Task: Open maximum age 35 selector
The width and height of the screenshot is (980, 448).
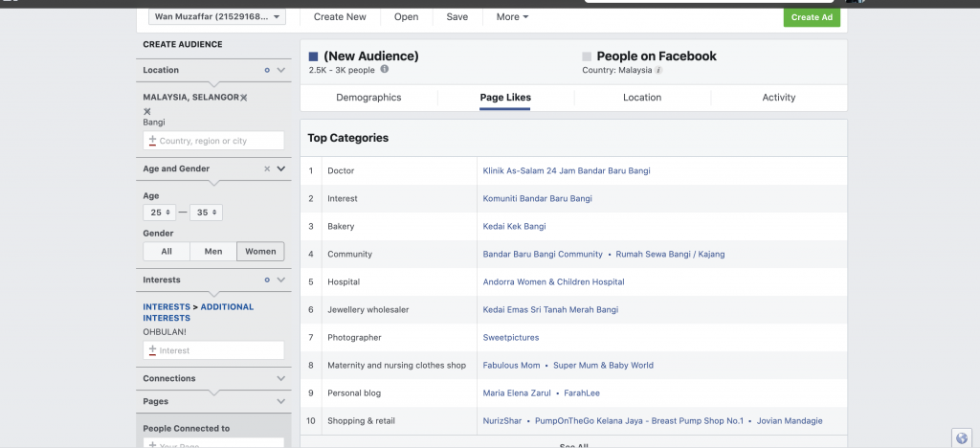Action: (206, 213)
